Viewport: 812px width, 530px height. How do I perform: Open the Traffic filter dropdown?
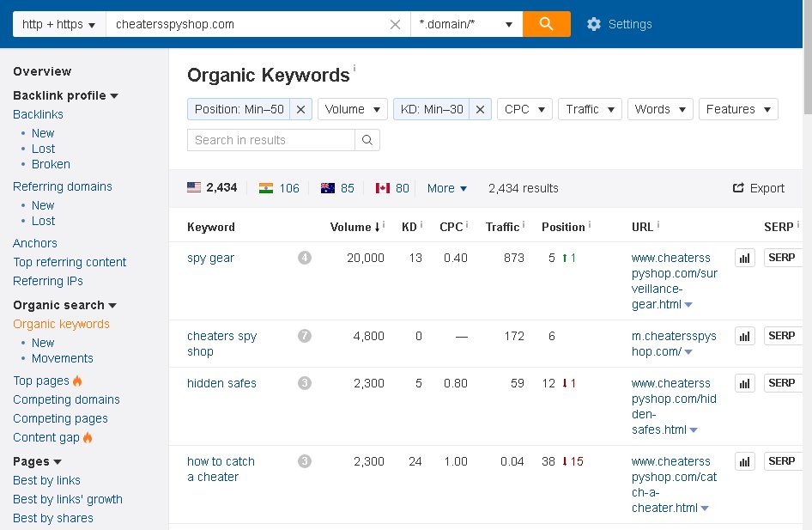point(590,109)
